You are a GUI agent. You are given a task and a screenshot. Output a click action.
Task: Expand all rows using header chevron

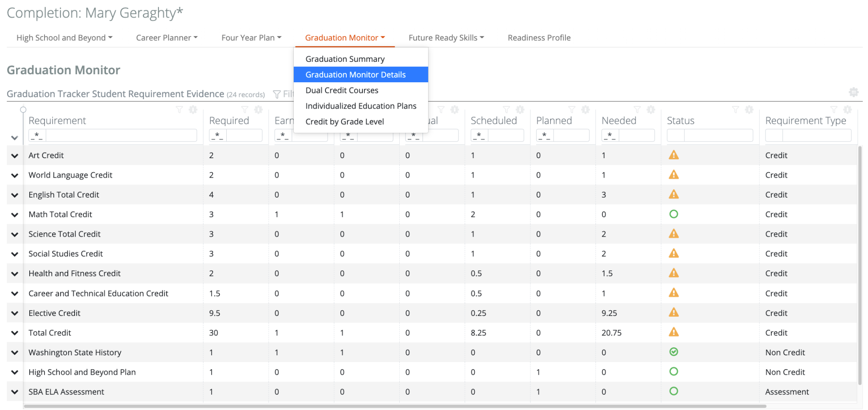pyautogui.click(x=15, y=138)
